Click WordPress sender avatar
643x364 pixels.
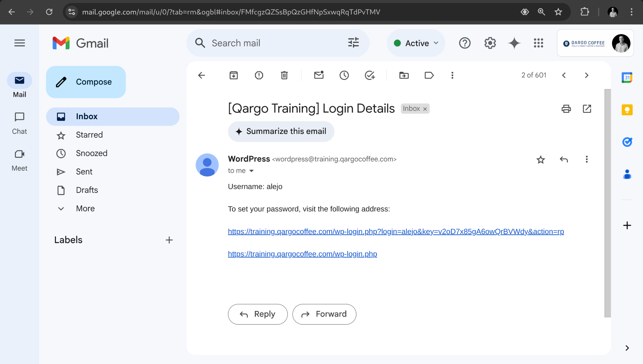point(207,165)
